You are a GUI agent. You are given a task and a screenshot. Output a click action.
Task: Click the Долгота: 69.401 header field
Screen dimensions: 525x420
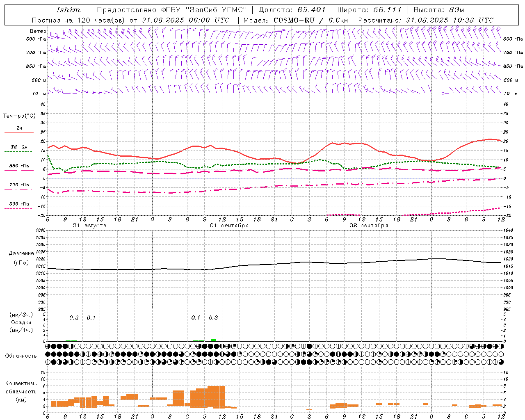click(292, 10)
